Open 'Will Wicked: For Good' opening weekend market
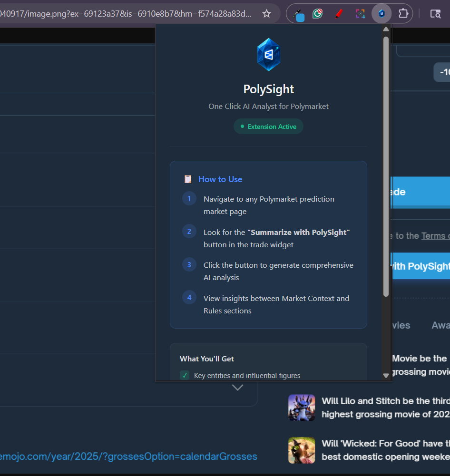450x476 pixels. [386, 450]
